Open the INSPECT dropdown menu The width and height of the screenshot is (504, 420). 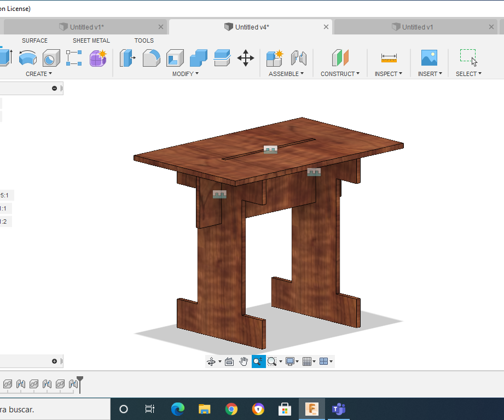389,74
